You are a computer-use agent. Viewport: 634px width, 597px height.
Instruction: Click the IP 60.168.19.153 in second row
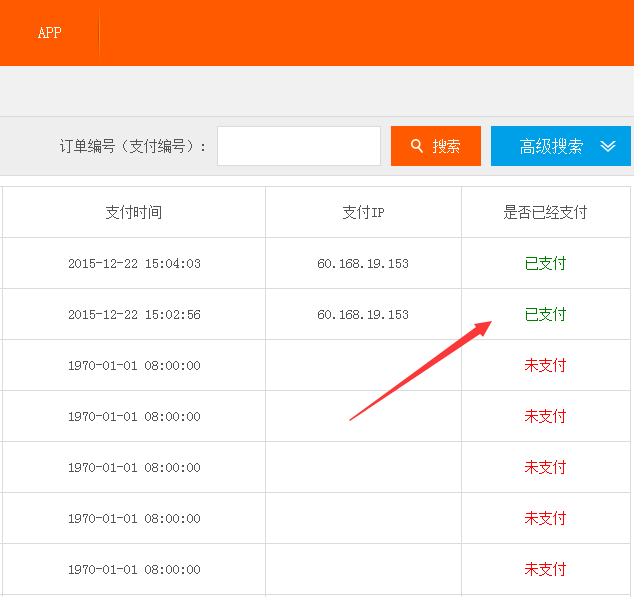(363, 314)
